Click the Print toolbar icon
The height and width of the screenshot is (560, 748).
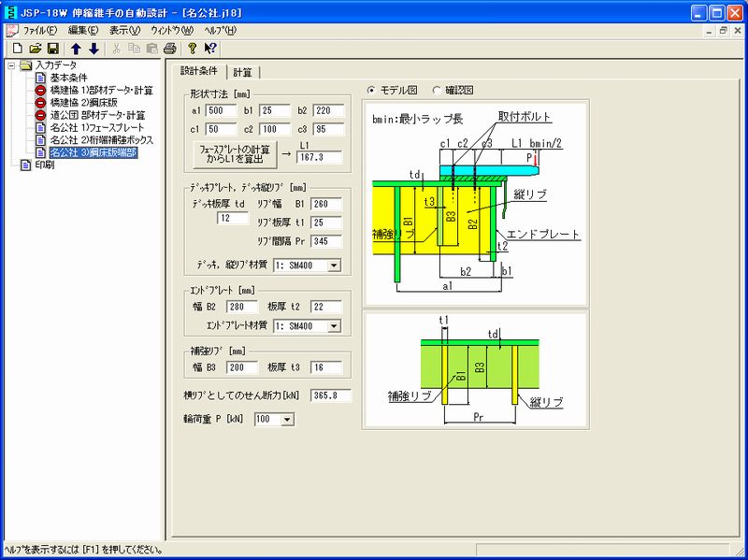pyautogui.click(x=169, y=48)
